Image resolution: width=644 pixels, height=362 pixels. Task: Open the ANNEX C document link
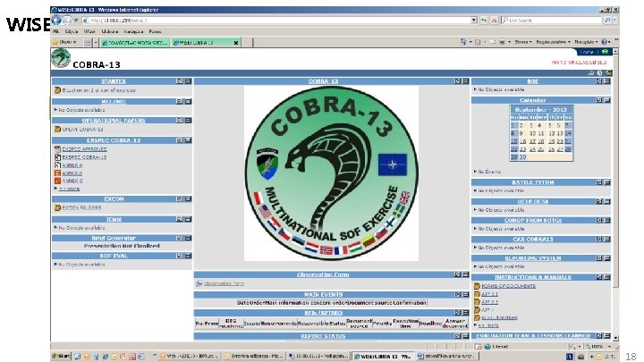(72, 181)
